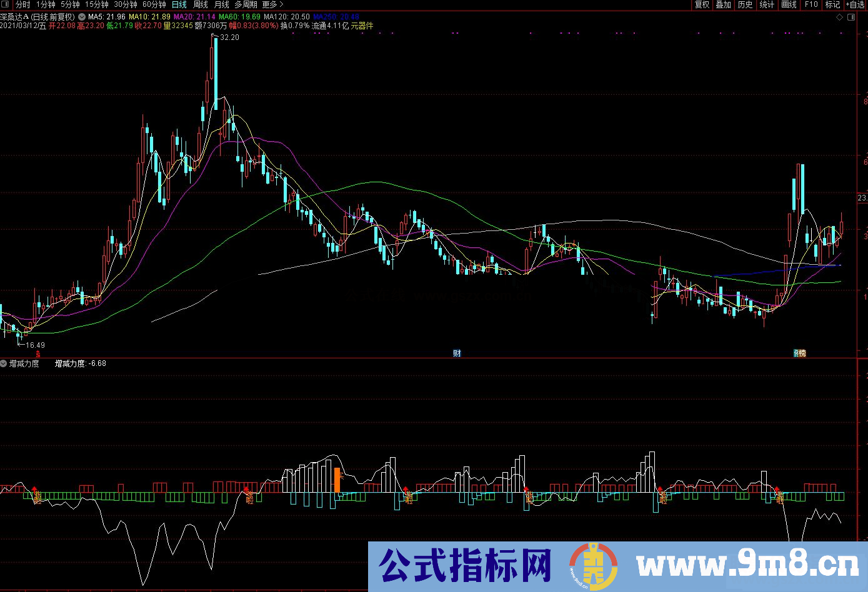
Task: Click the 流通4.11亿 float value
Action: pos(331,26)
